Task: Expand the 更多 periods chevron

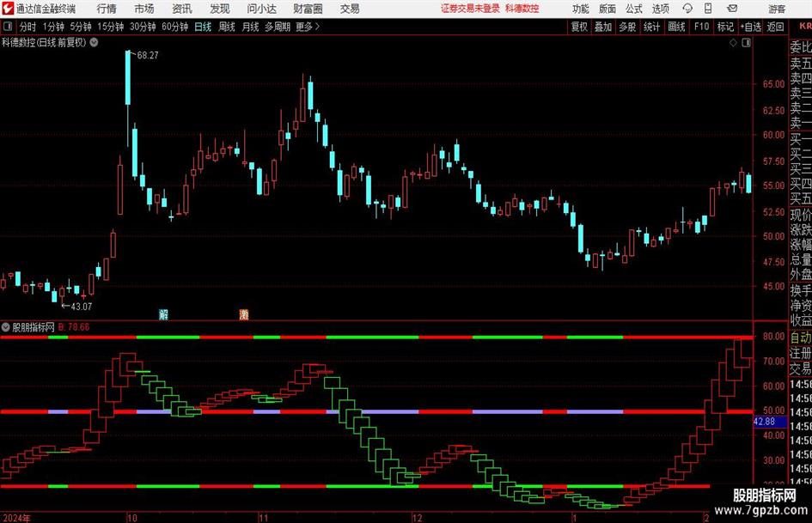Action: point(317,27)
